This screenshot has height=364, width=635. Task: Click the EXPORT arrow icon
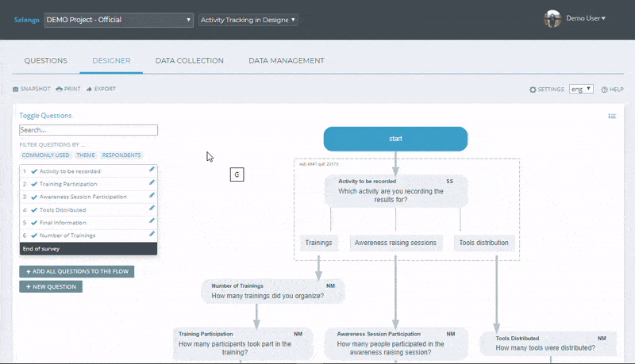pyautogui.click(x=90, y=89)
